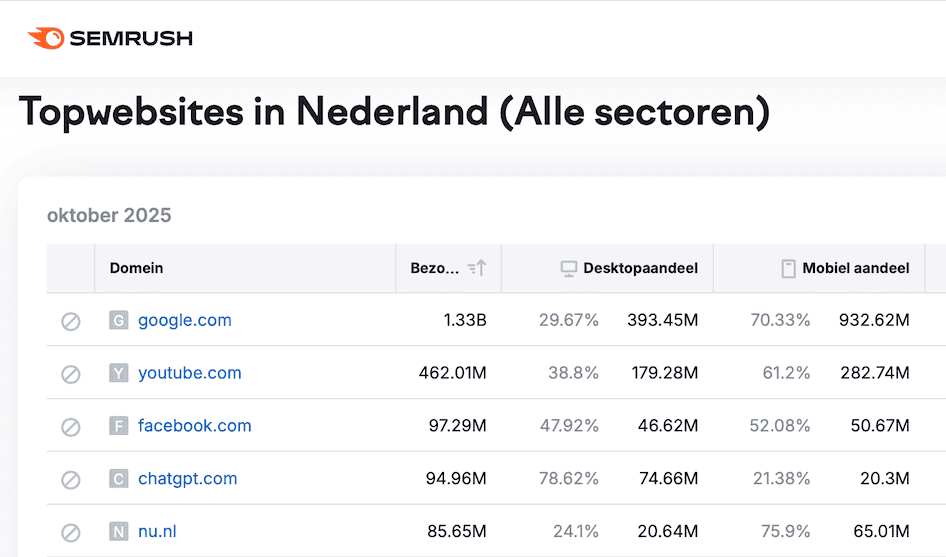Select mobile visits 20.3M for chatgpt.com

[x=885, y=479]
